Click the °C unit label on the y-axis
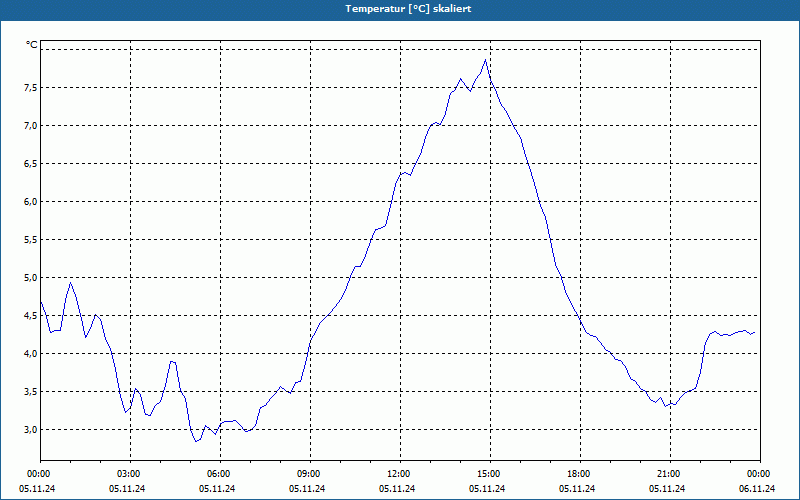Image resolution: width=800 pixels, height=500 pixels. [32, 45]
